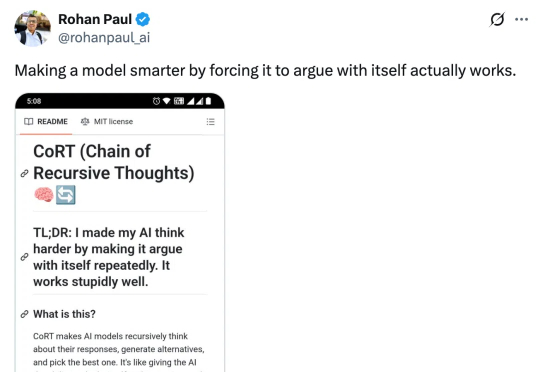Open the @rohanpaul_ai handle link
Image resolution: width=540 pixels, height=372 pixels.
[x=104, y=38]
